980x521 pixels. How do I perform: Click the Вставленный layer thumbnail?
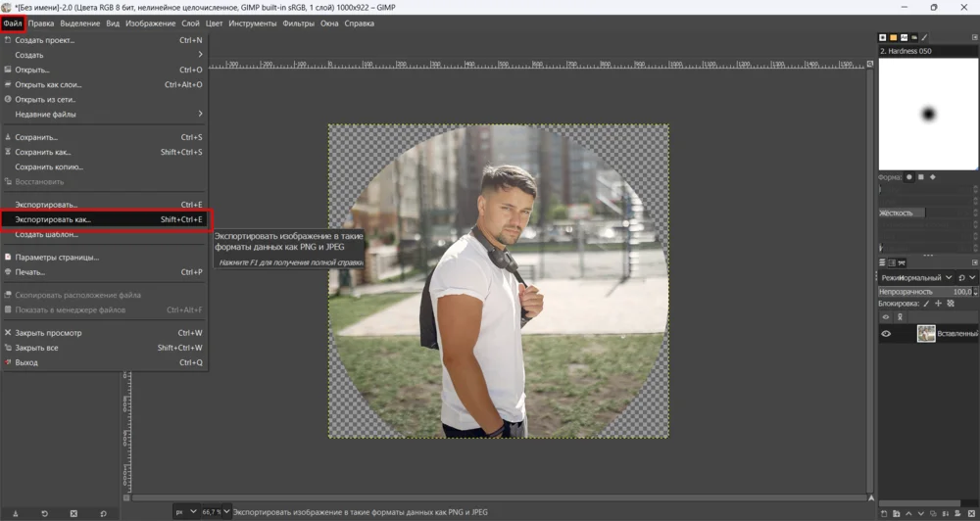pos(926,334)
